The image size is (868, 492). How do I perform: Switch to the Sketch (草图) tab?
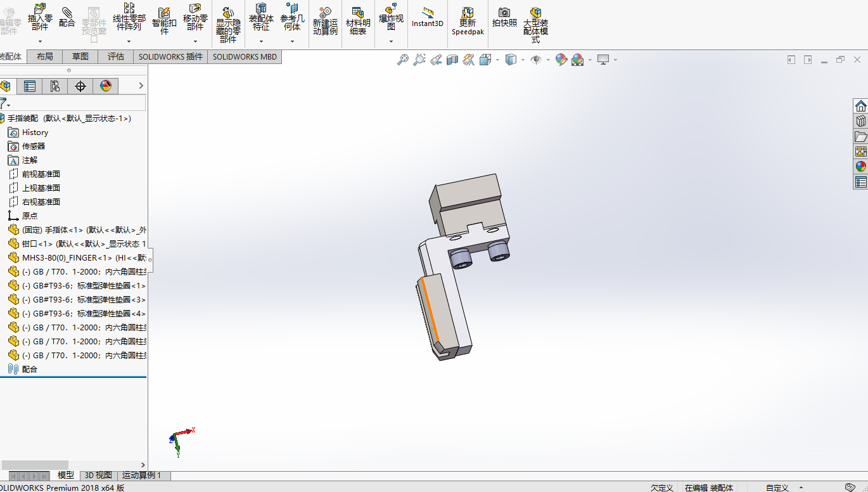pyautogui.click(x=80, y=56)
